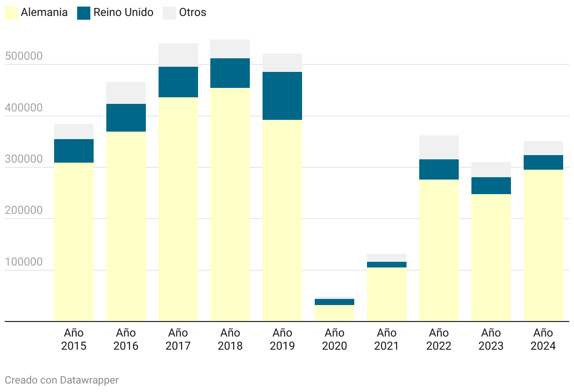Select the Alemania segment for 2024
The height and width of the screenshot is (392, 574).
[543, 245]
